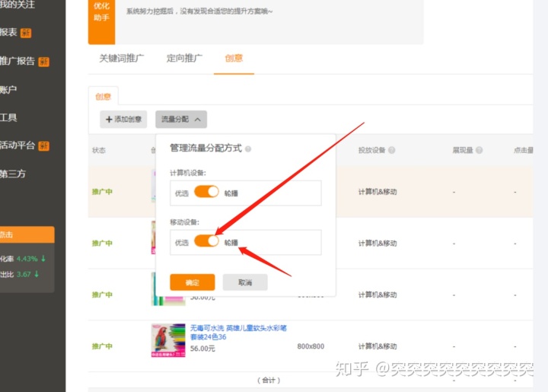Click the orange 优化助手 badge

(x=101, y=22)
